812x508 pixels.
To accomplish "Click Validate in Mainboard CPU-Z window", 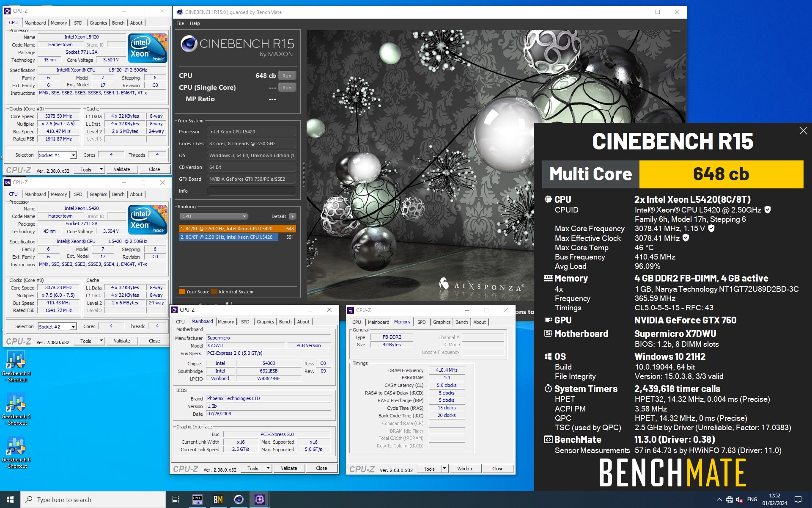I will pyautogui.click(x=289, y=468).
